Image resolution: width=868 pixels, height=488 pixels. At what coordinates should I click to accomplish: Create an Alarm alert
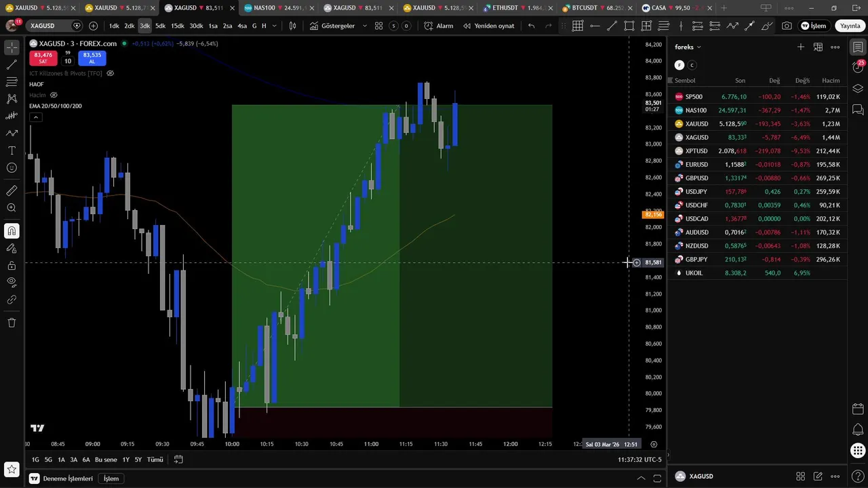439,26
